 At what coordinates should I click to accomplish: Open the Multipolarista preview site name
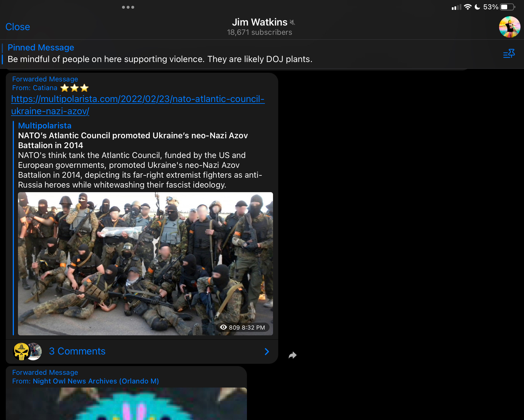point(45,126)
